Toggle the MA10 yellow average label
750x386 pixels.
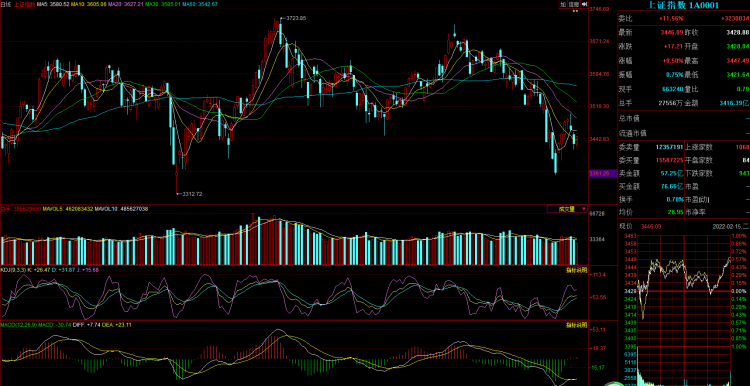click(x=88, y=4)
